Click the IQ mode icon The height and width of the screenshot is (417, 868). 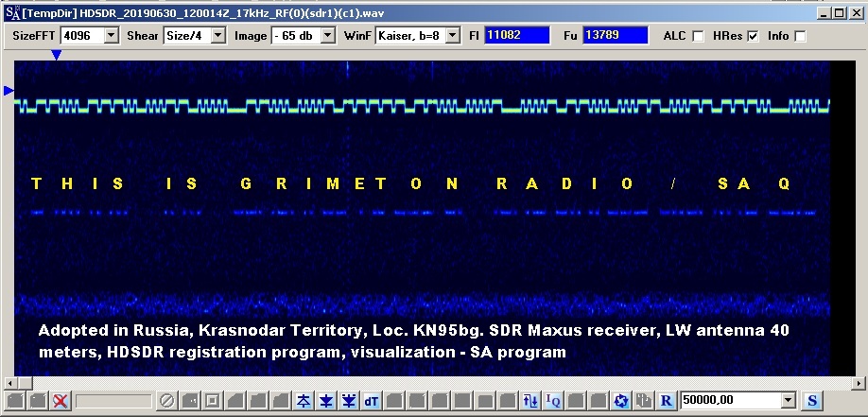[x=553, y=400]
